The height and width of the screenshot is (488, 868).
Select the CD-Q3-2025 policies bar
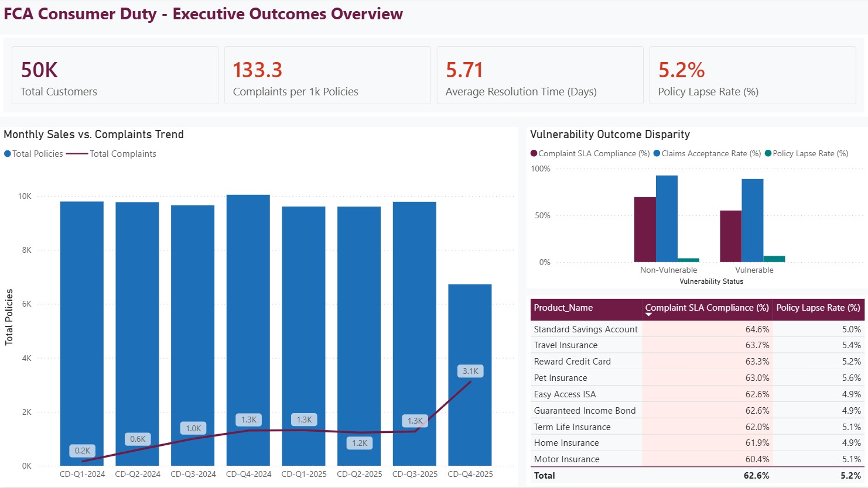[415, 334]
